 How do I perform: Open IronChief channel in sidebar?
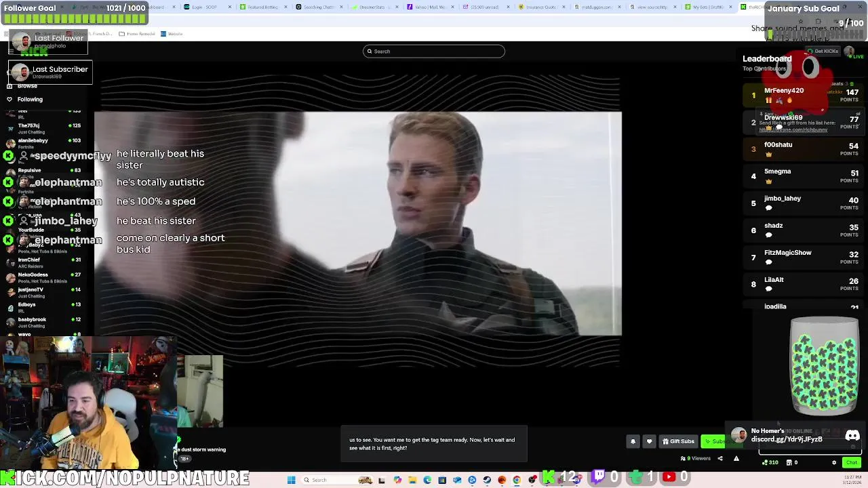42,262
